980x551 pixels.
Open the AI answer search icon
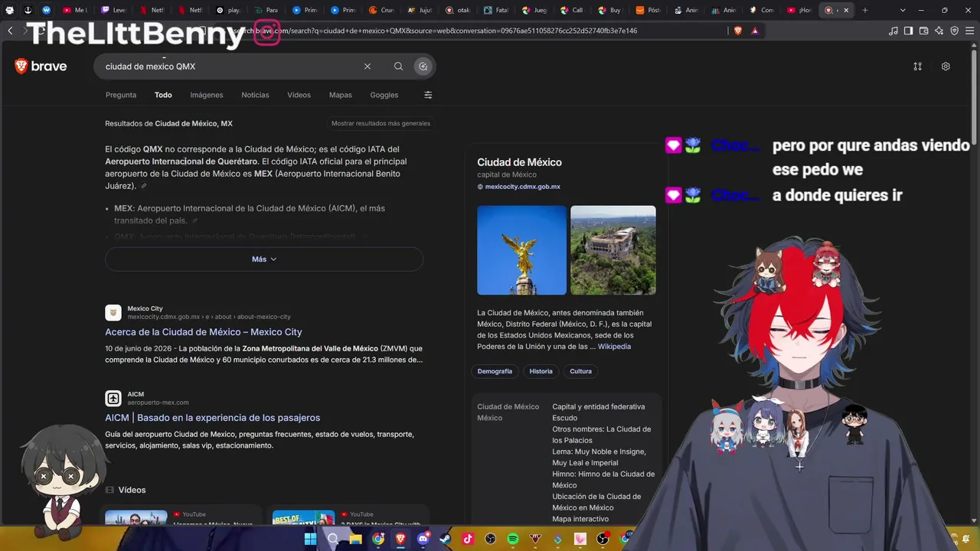coord(423,67)
